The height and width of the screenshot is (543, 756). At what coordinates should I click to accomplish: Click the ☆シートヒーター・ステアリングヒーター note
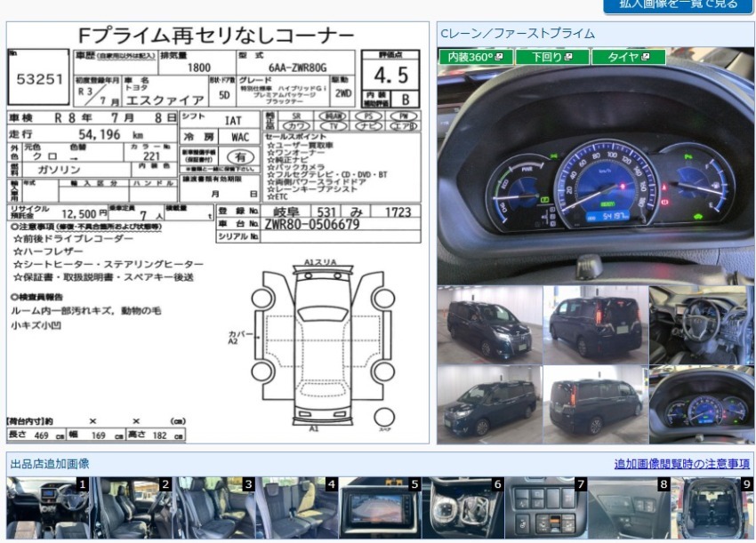(109, 265)
